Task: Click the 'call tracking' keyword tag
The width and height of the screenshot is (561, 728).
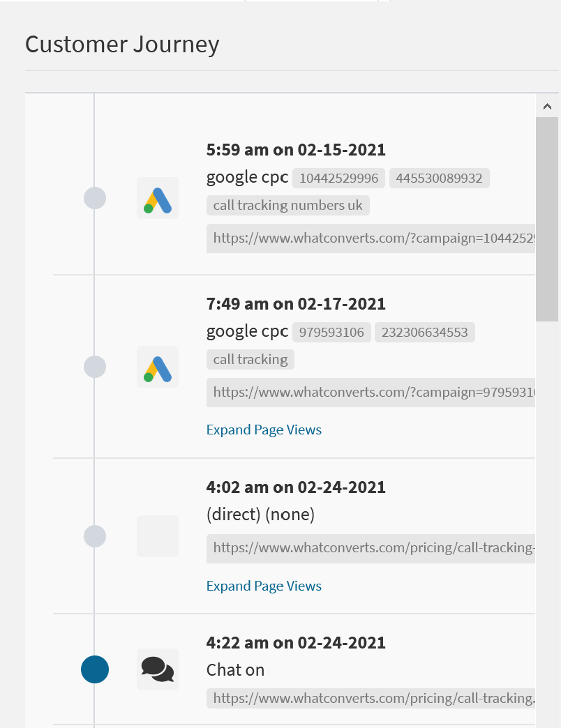Action: tap(250, 359)
